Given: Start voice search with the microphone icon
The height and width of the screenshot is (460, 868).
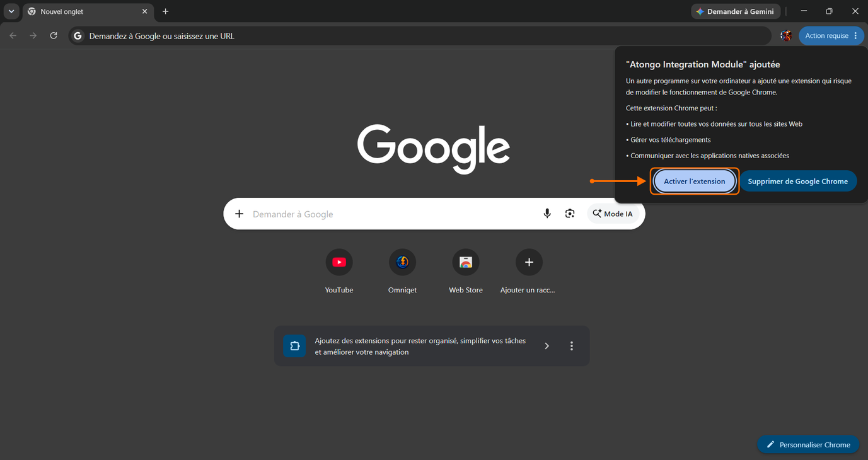Looking at the screenshot, I should click(x=547, y=214).
